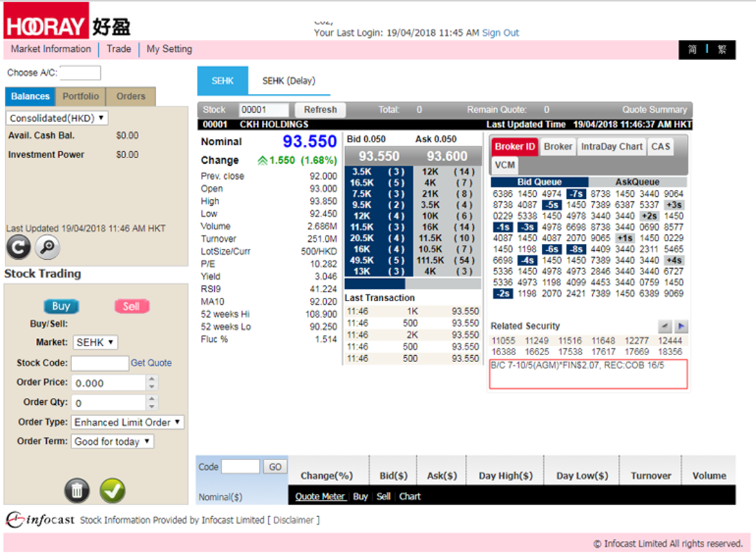756x559 pixels.
Task: Increase the Order Price stepper
Action: 152,379
